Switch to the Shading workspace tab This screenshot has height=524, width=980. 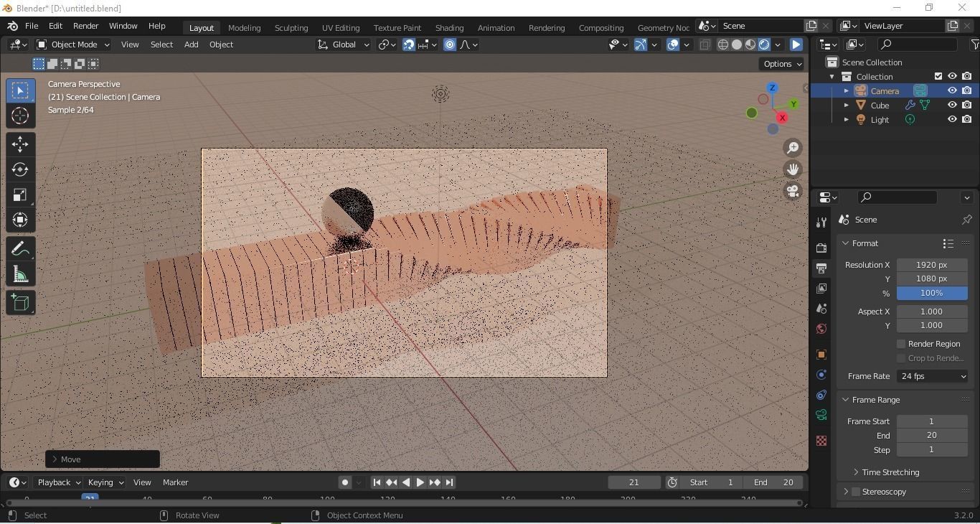[x=449, y=28]
